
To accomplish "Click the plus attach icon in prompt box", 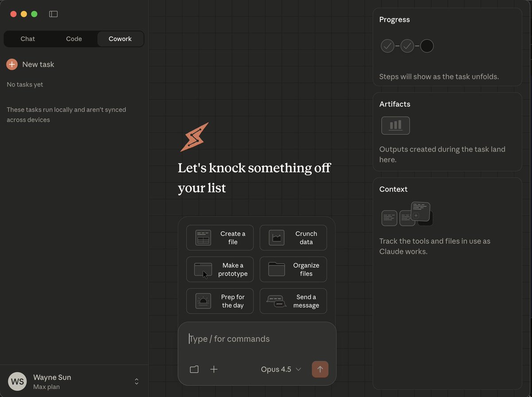I will click(x=214, y=369).
